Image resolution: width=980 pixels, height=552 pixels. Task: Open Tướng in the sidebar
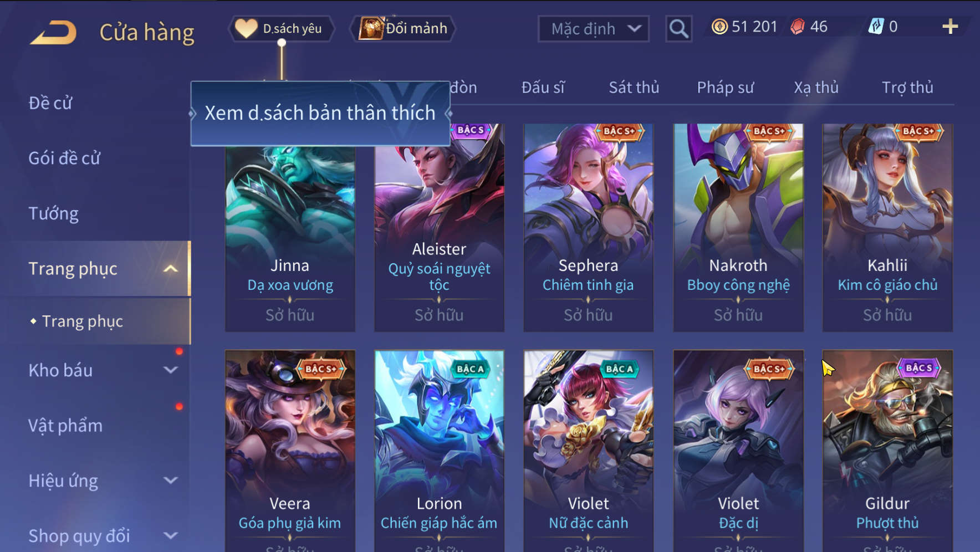pos(54,213)
